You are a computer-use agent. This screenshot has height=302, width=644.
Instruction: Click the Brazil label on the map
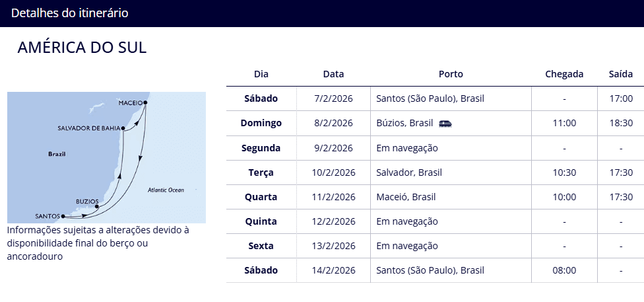[57, 154]
